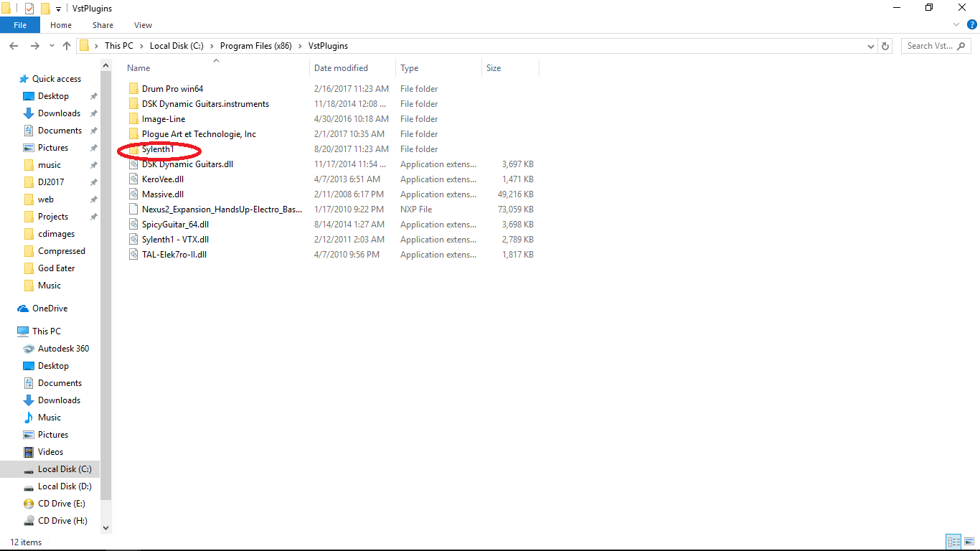The image size is (980, 551).
Task: Sort by Date modified column header
Action: tap(341, 68)
